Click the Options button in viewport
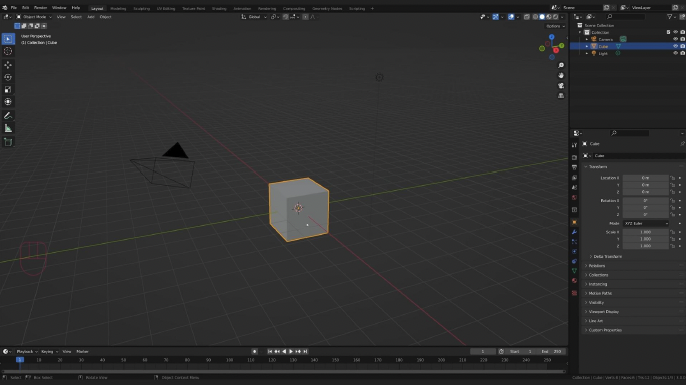This screenshot has height=385, width=686. tap(555, 26)
